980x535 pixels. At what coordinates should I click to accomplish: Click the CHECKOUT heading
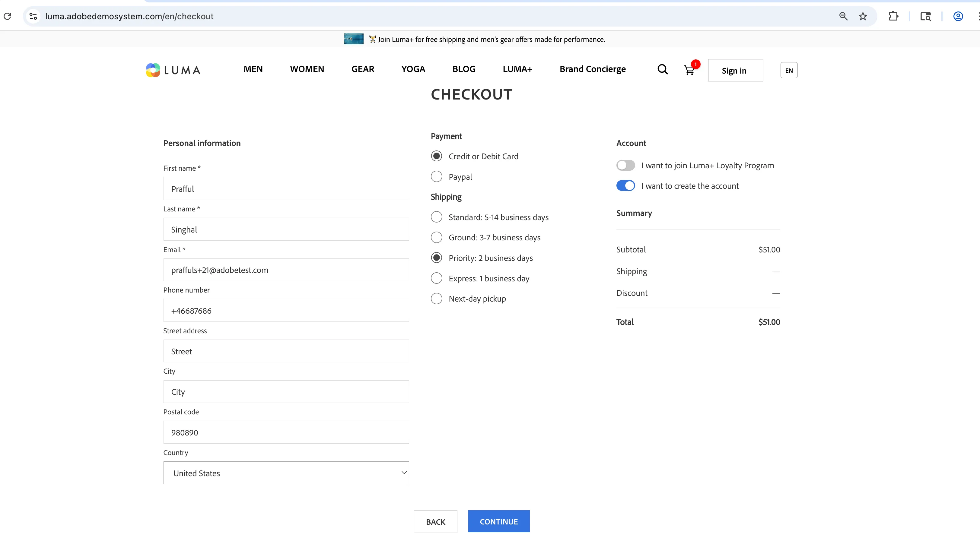[471, 94]
